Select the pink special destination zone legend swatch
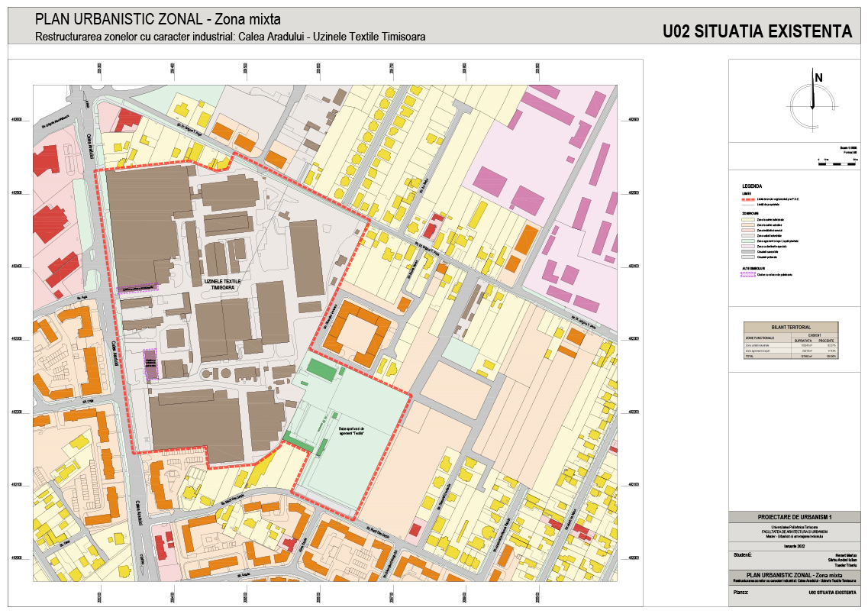868x614 pixels. (x=748, y=247)
